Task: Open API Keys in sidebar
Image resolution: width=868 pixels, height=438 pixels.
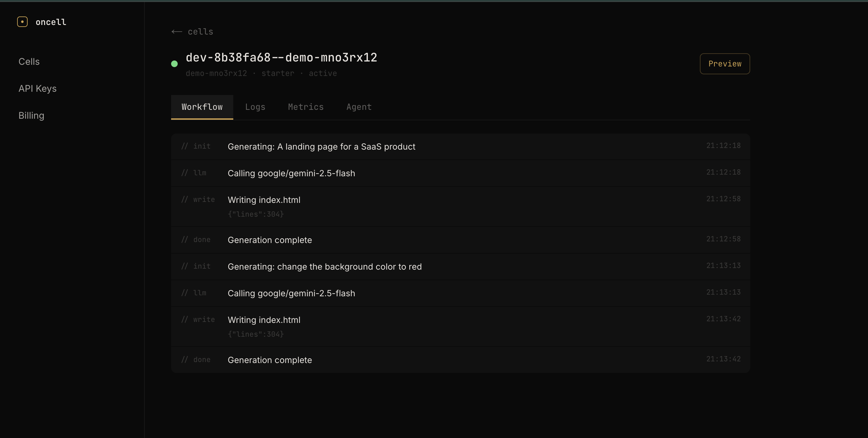Action: tap(38, 88)
